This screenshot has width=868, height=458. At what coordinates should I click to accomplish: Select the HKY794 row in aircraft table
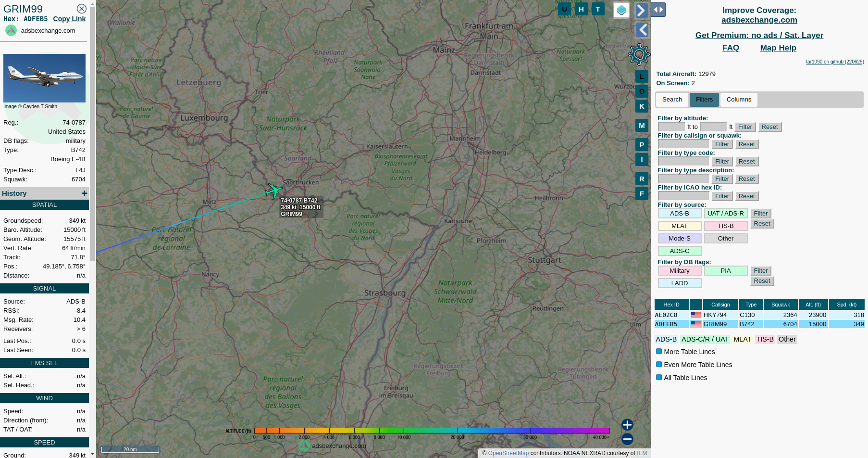759,315
